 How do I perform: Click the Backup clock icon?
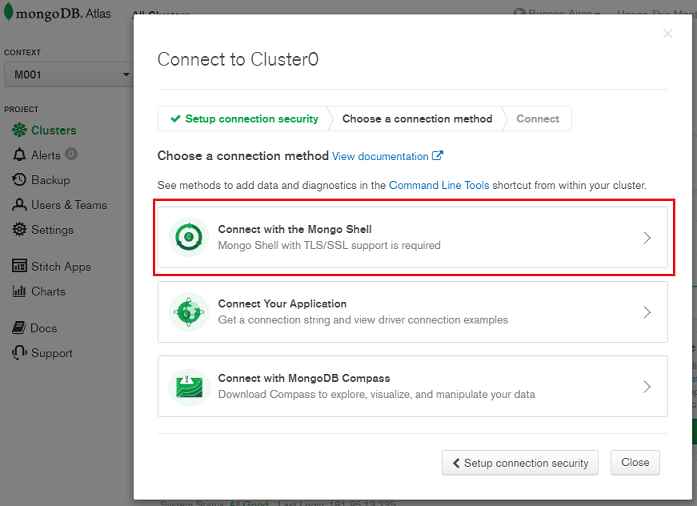click(19, 180)
